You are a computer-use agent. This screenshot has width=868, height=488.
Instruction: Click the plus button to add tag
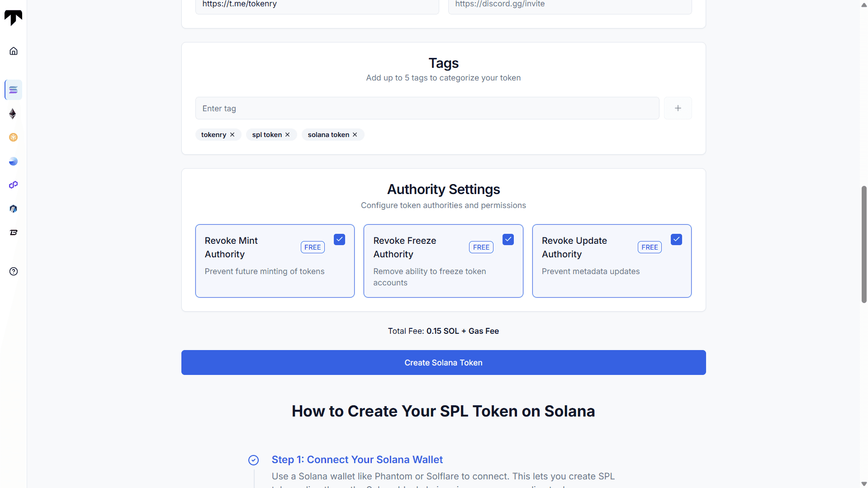point(678,108)
